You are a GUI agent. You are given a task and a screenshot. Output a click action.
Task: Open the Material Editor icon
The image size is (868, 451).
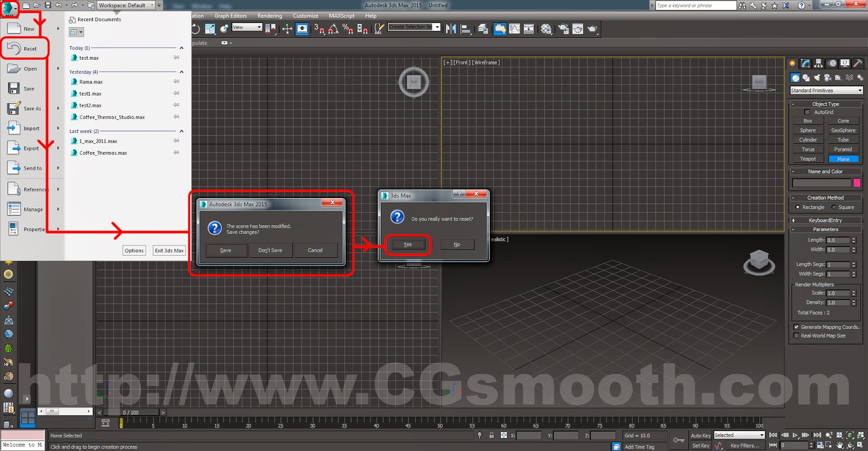[x=546, y=29]
